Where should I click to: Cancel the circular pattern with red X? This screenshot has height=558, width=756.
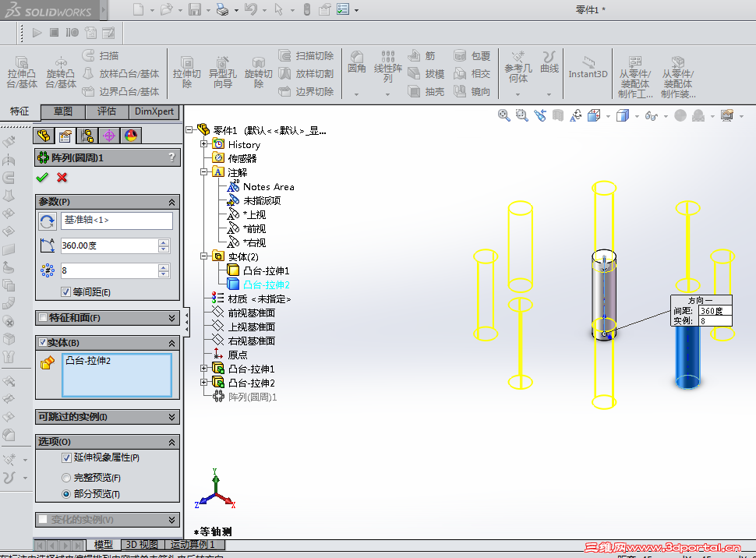click(x=62, y=178)
